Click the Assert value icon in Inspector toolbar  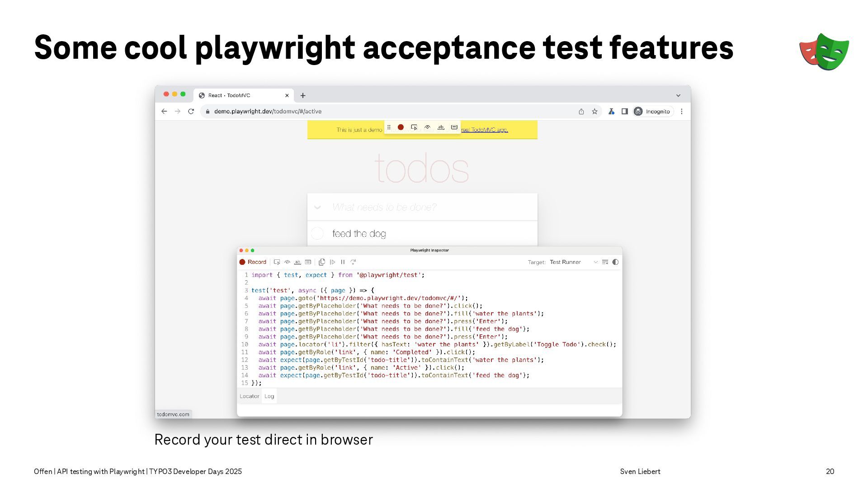click(x=308, y=262)
